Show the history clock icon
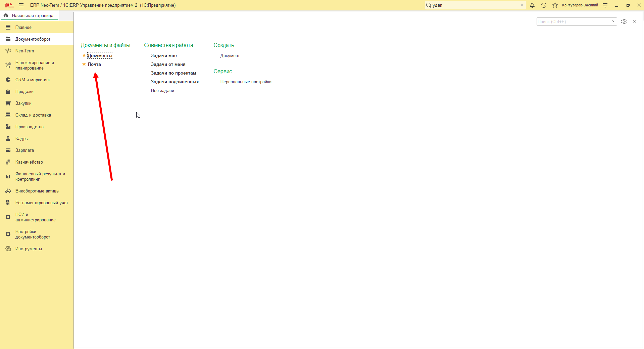 [544, 5]
